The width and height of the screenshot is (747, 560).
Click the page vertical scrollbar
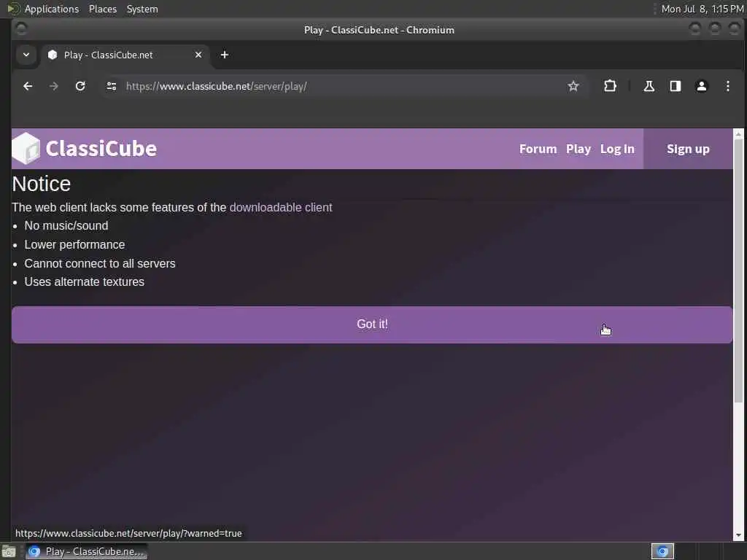point(738,271)
